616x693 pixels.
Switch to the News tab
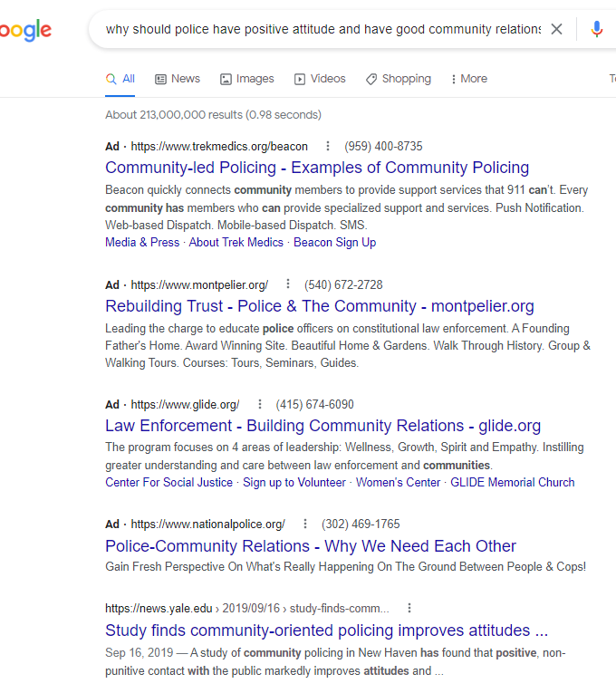click(178, 79)
